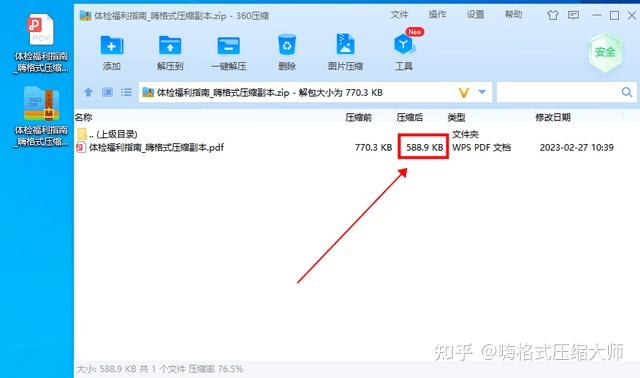Image resolution: width=640 pixels, height=378 pixels.
Task: Click the parent directory folder icon
Action: click(x=81, y=133)
